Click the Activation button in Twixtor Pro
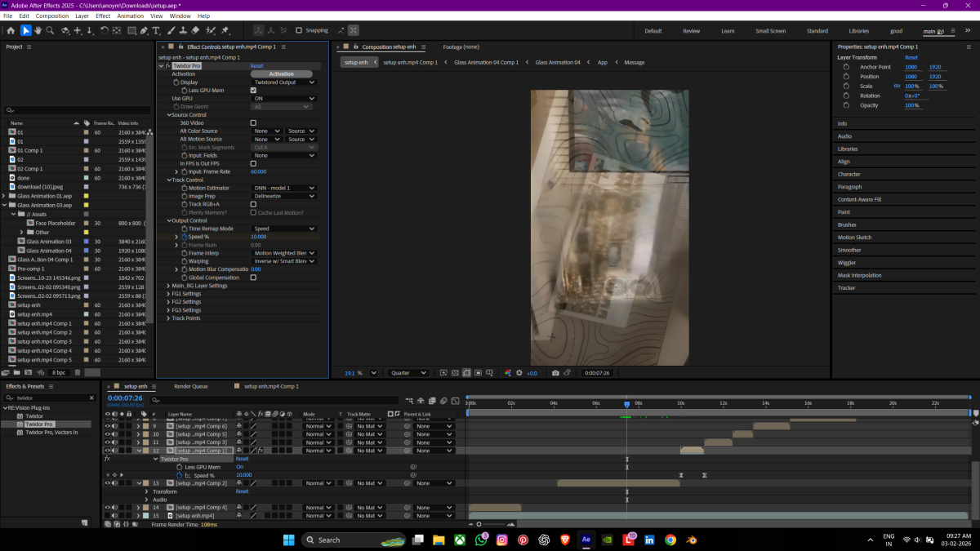This screenshot has height=551, width=980. coord(282,74)
